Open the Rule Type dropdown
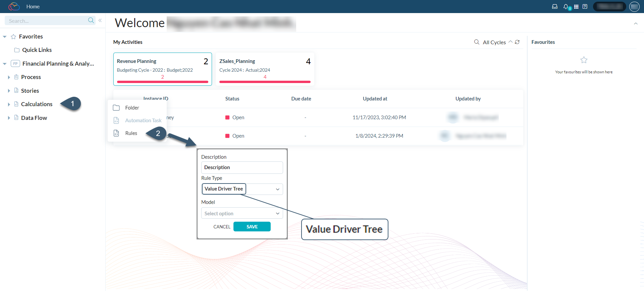Screen dimensions: 644x291 [x=277, y=189]
